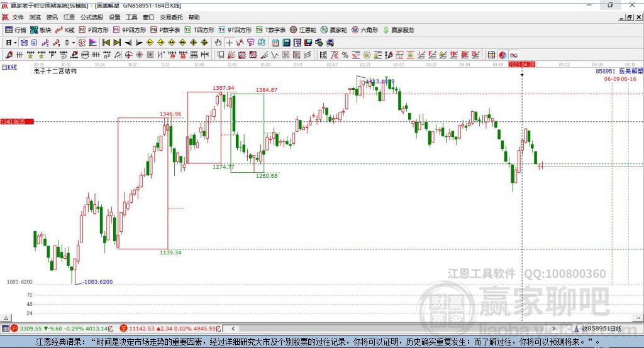The height and width of the screenshot is (348, 644).
Task: Jump to the first bar with the skip-to-start arrow
Action: (x=106, y=42)
